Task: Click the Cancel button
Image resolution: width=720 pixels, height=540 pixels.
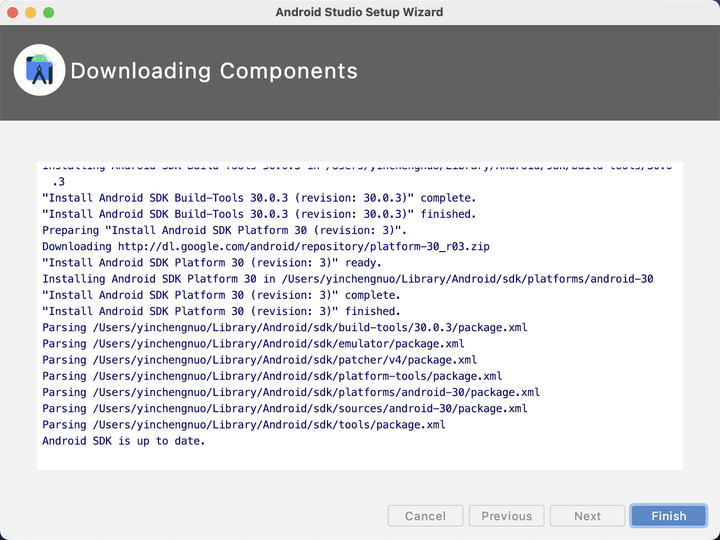Action: pos(425,516)
